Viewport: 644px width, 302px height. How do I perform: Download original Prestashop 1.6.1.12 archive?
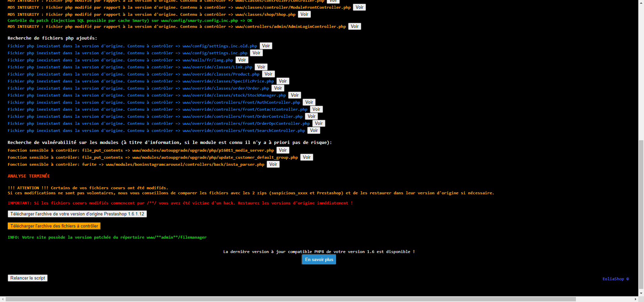coord(77,214)
